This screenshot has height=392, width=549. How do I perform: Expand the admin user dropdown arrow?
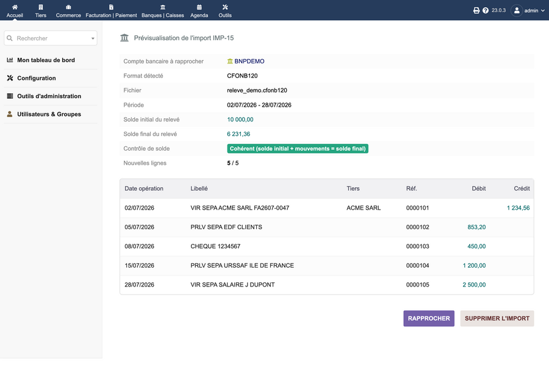coord(543,10)
